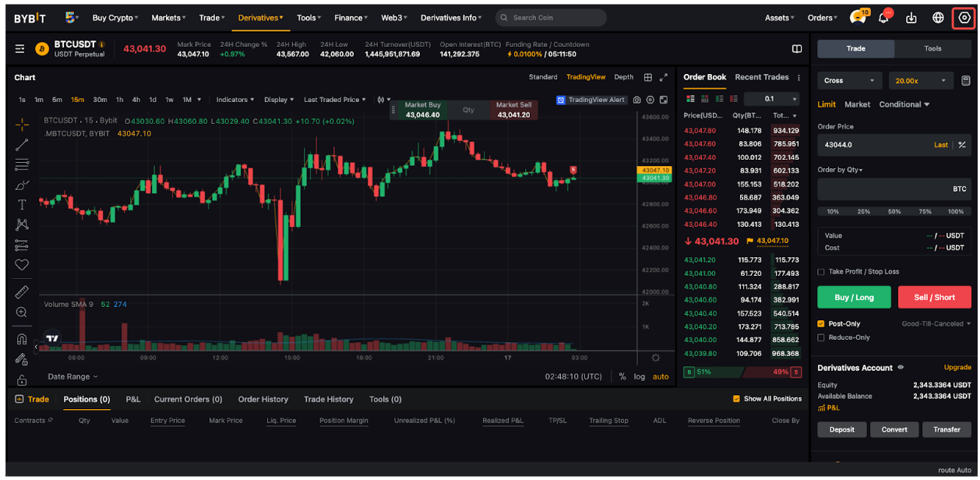Image resolution: width=980 pixels, height=480 pixels.
Task: Open the language globe icon
Action: tap(938, 18)
